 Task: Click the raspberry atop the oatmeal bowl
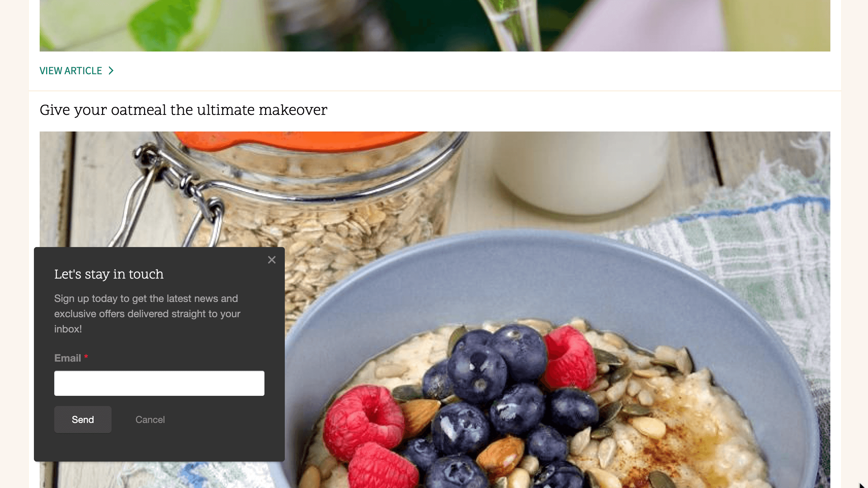570,358
